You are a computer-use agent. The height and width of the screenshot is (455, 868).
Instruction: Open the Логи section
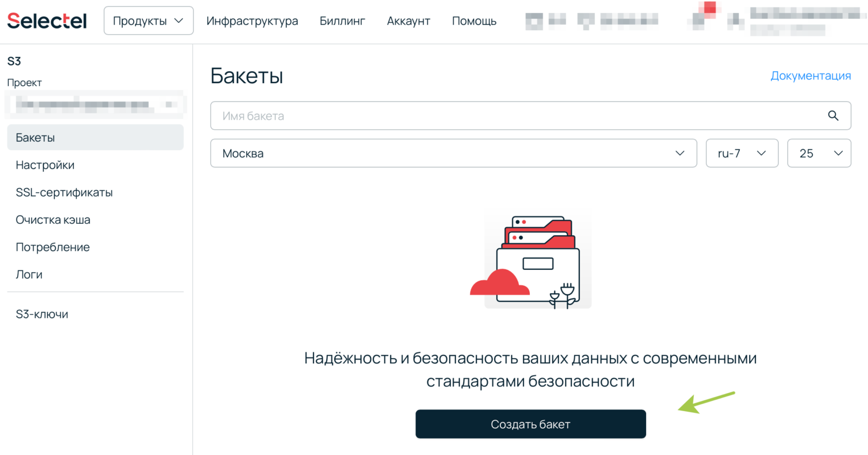(28, 274)
